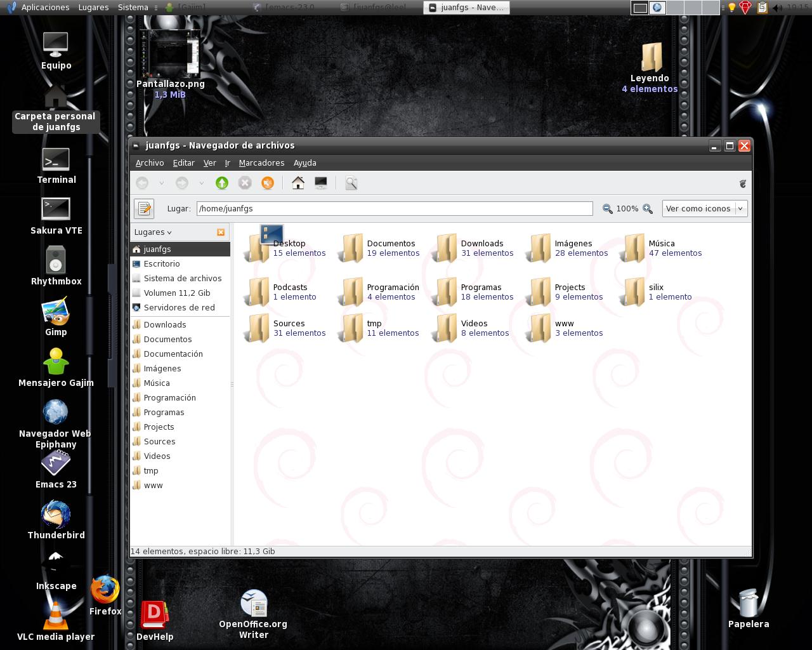Open the Ayuda menu
The height and width of the screenshot is (650, 812).
305,163
